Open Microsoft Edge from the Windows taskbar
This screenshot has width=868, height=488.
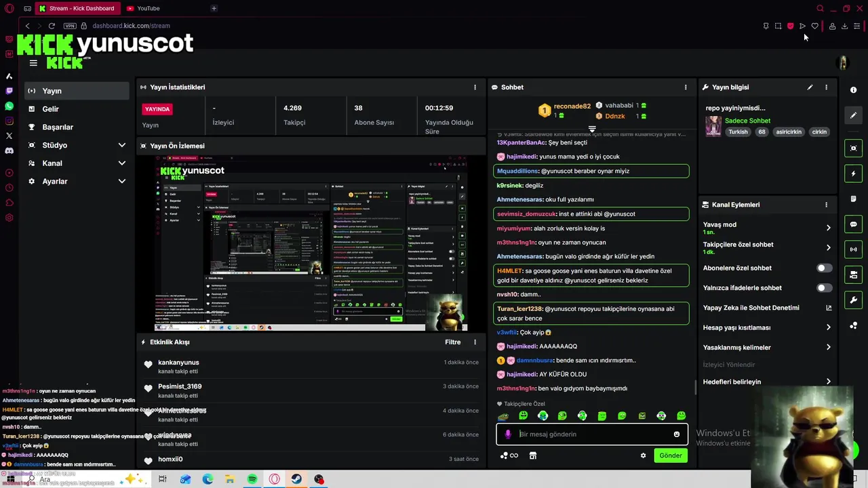coord(208,479)
